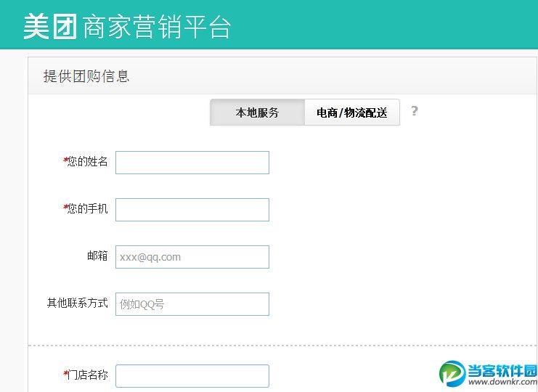
Task: Switch to the 电商/物流配送 tab
Action: click(x=352, y=113)
